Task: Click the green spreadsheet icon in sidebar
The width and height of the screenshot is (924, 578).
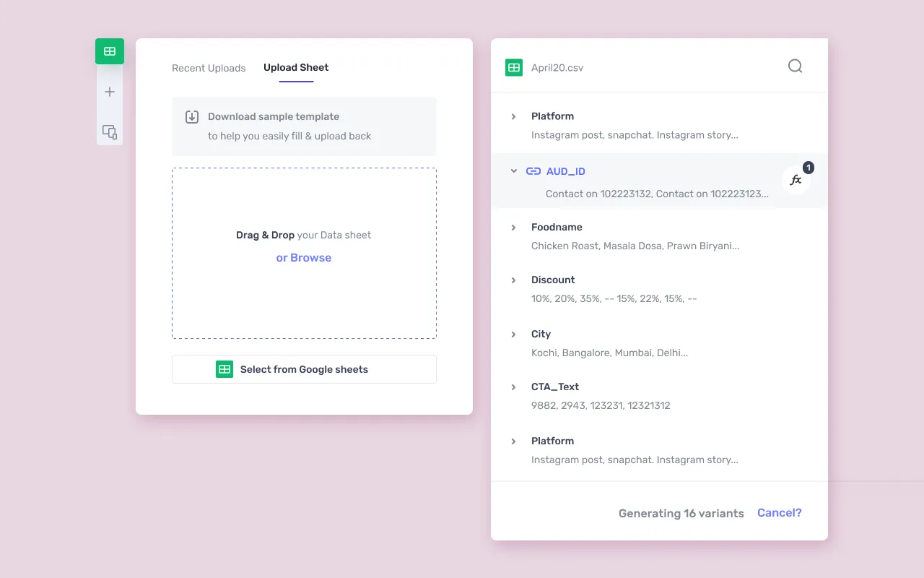Action: (110, 51)
